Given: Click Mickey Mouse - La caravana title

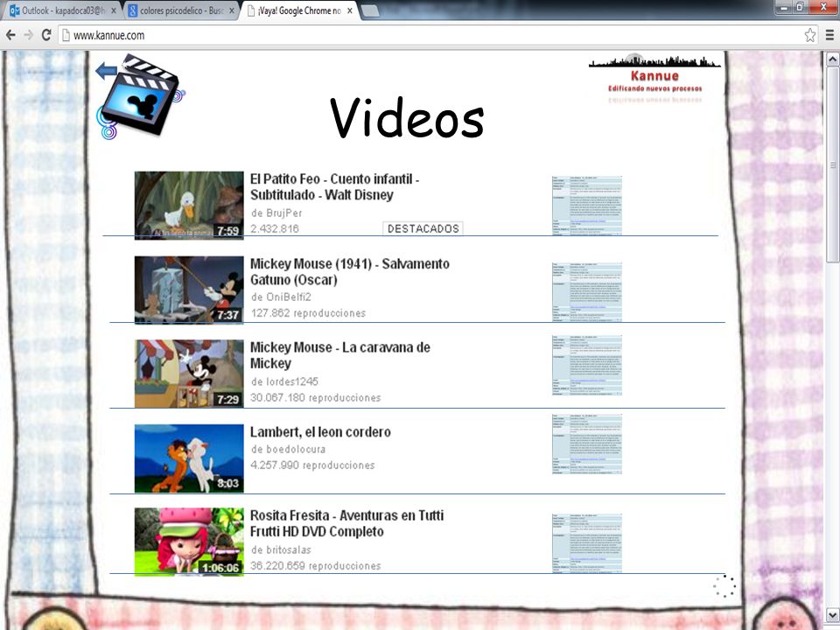Looking at the screenshot, I should 340,355.
